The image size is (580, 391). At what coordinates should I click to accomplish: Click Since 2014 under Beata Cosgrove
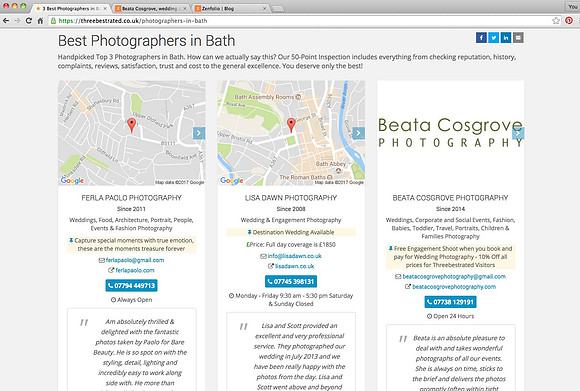tap(450, 209)
